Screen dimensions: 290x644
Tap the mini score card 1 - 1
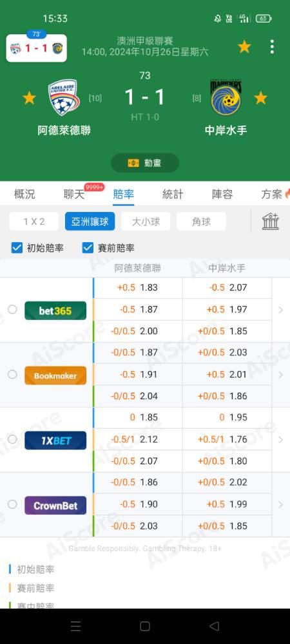point(37,48)
